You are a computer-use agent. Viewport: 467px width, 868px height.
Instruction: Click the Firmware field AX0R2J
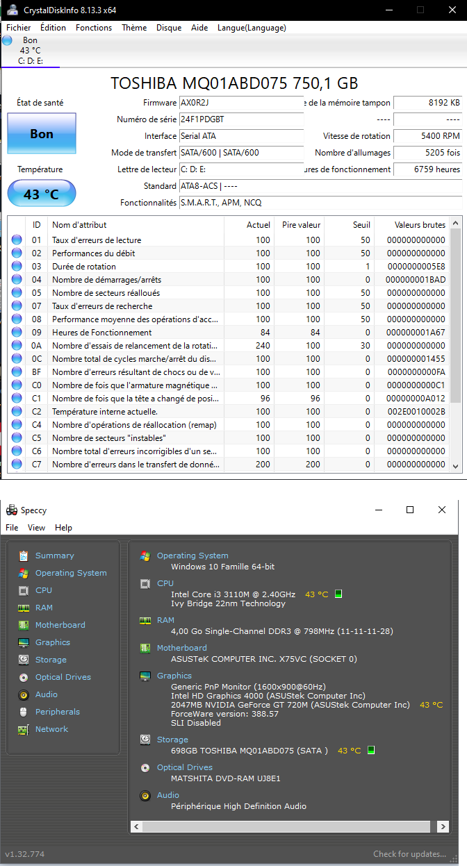(241, 103)
